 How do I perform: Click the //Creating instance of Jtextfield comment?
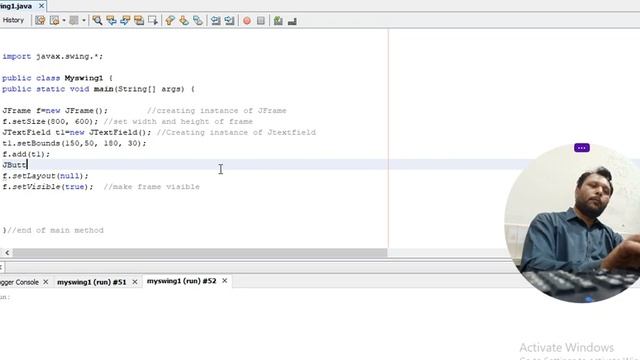(x=236, y=132)
